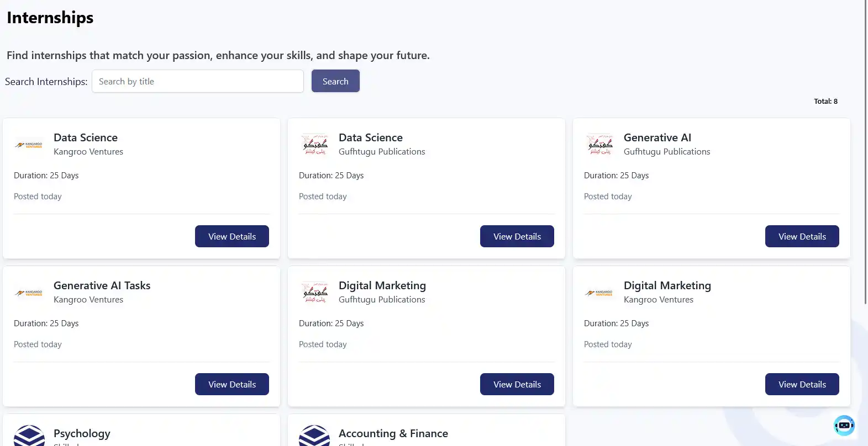Open the Psychology internship title
Viewport: 868px width, 446px height.
82,433
